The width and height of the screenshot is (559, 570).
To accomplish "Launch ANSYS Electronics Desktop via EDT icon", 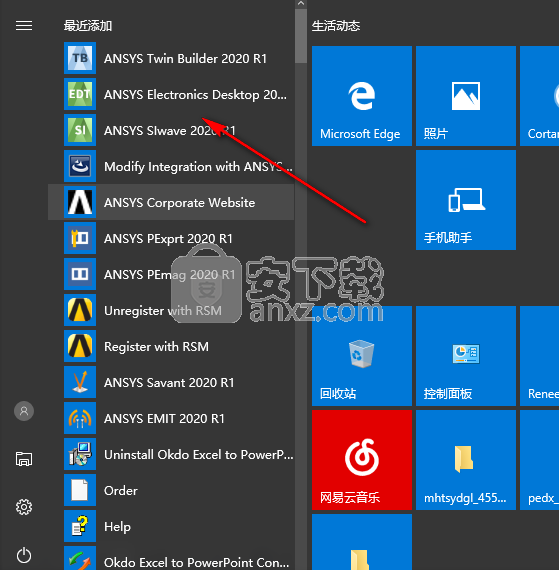I will tap(80, 94).
